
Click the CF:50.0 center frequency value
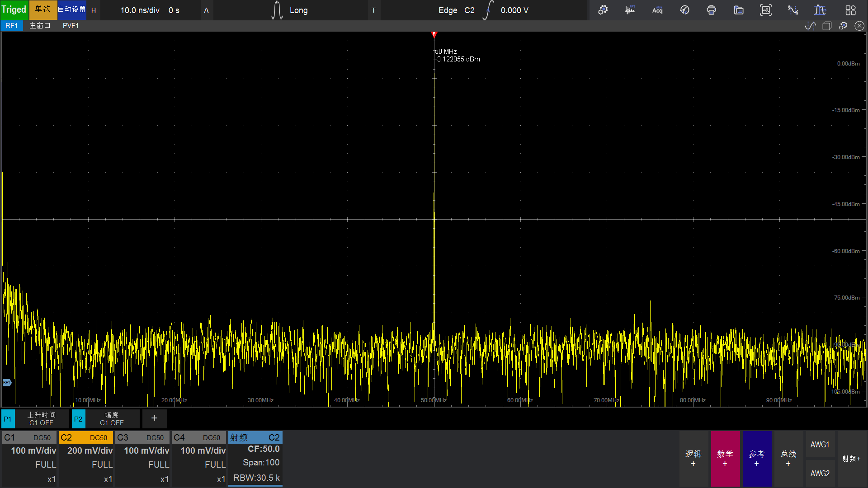264,449
